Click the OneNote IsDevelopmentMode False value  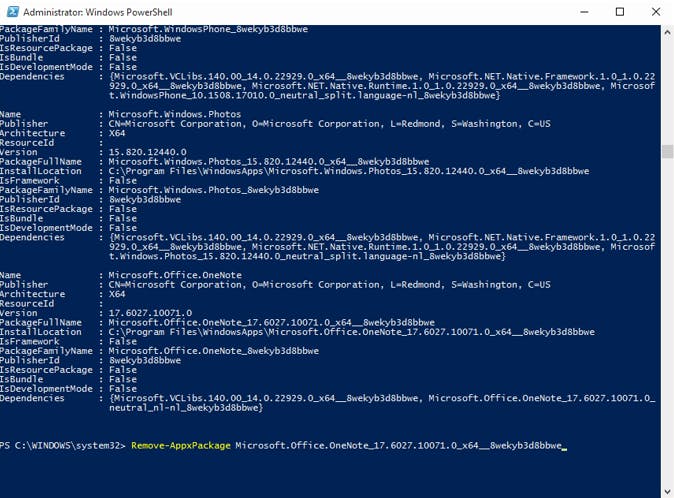click(123, 388)
